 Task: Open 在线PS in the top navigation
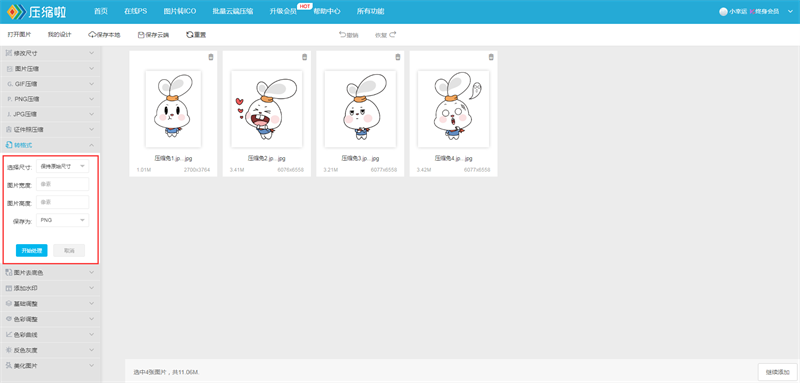click(x=136, y=11)
